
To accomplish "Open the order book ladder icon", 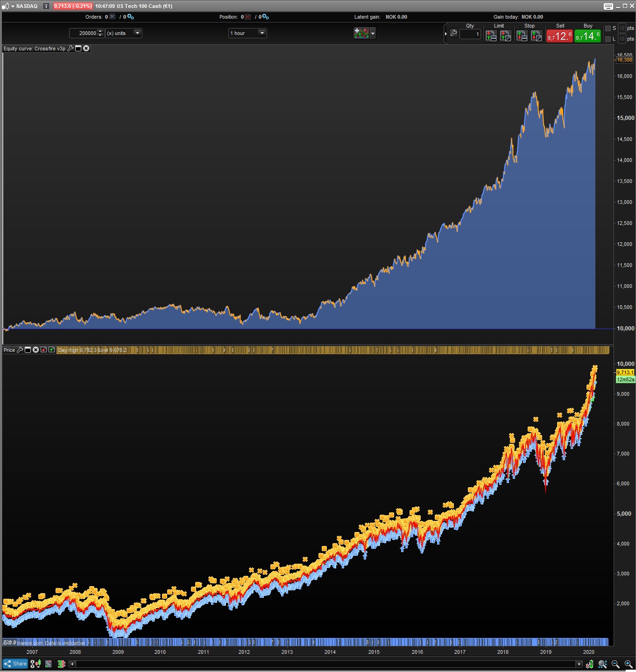I will 61,664.
